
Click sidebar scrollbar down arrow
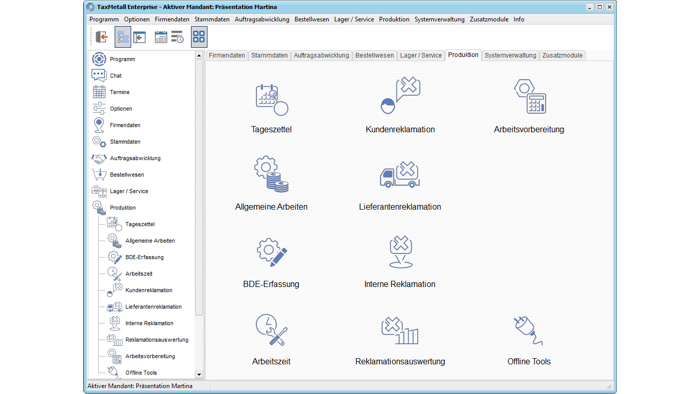(199, 374)
